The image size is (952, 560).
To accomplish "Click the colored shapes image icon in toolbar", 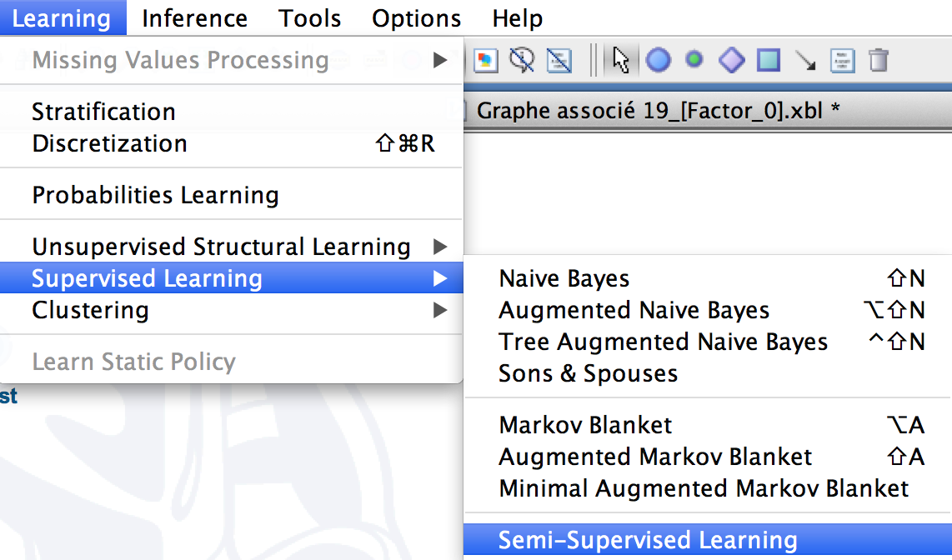I will [486, 61].
